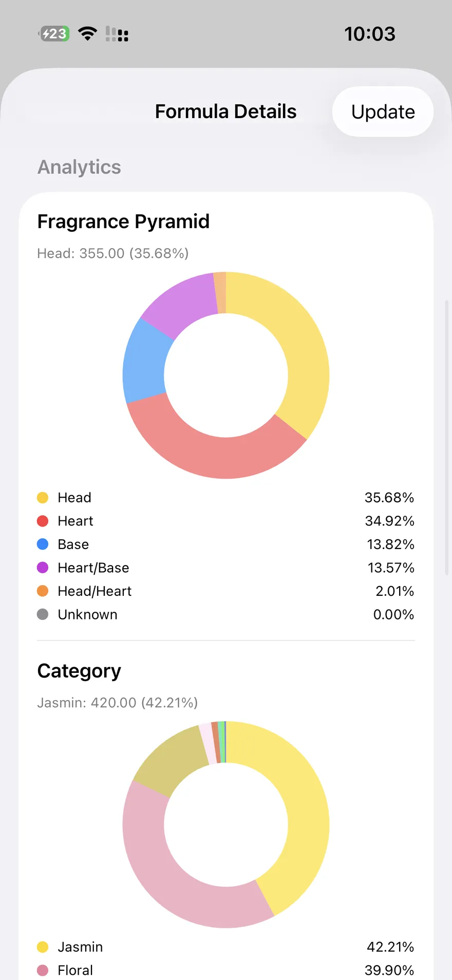
Task: Click the Heart 34.92% legend entry
Action: click(x=226, y=521)
